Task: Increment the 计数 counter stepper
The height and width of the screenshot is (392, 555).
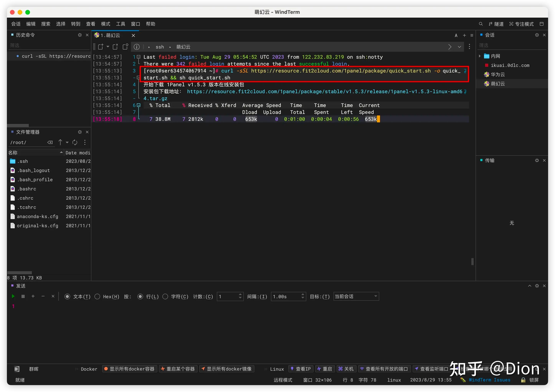Action: coord(240,295)
